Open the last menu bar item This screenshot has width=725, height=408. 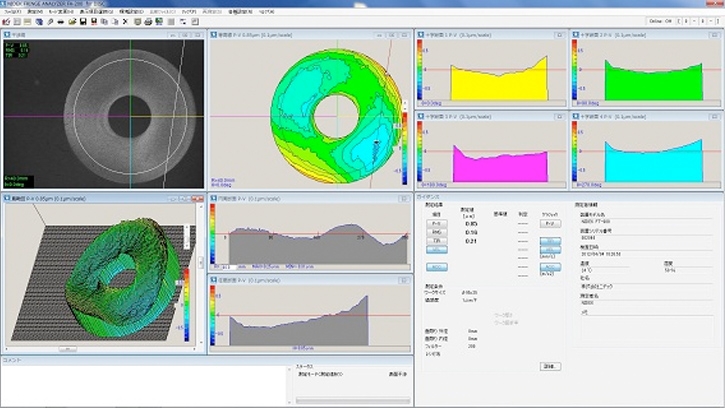click(x=267, y=11)
